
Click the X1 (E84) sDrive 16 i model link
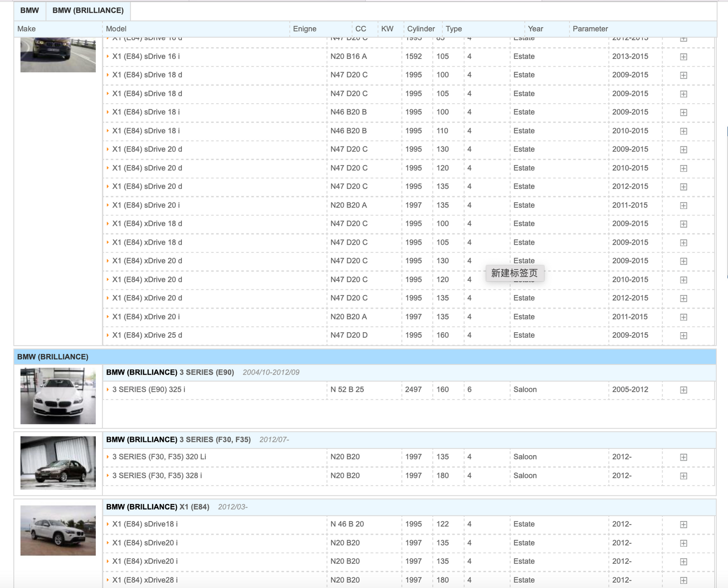146,56
